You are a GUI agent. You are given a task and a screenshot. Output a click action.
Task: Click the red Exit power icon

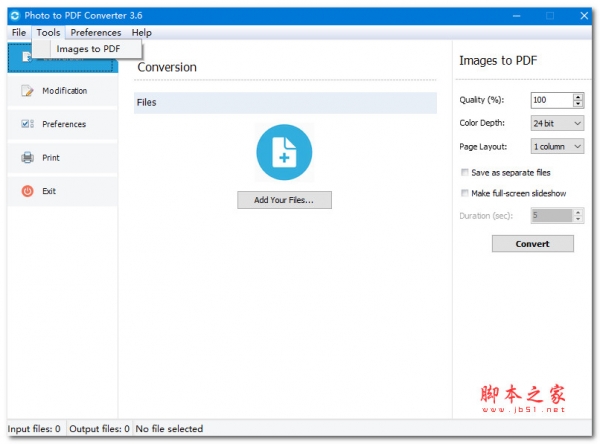[27, 191]
